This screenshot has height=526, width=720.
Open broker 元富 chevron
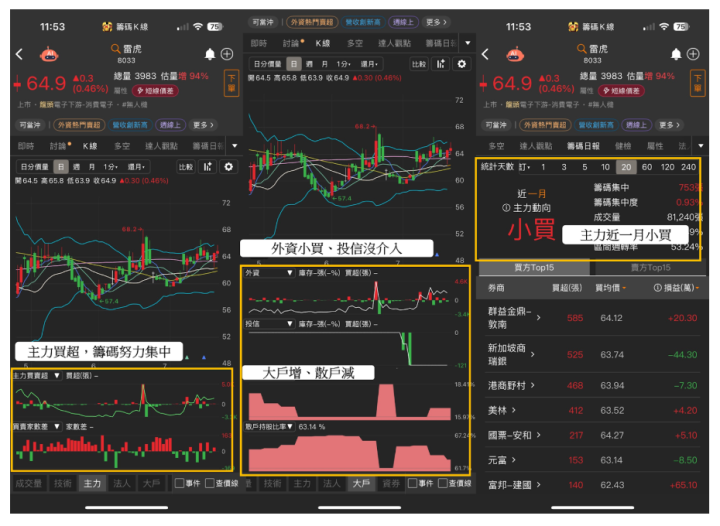click(514, 460)
